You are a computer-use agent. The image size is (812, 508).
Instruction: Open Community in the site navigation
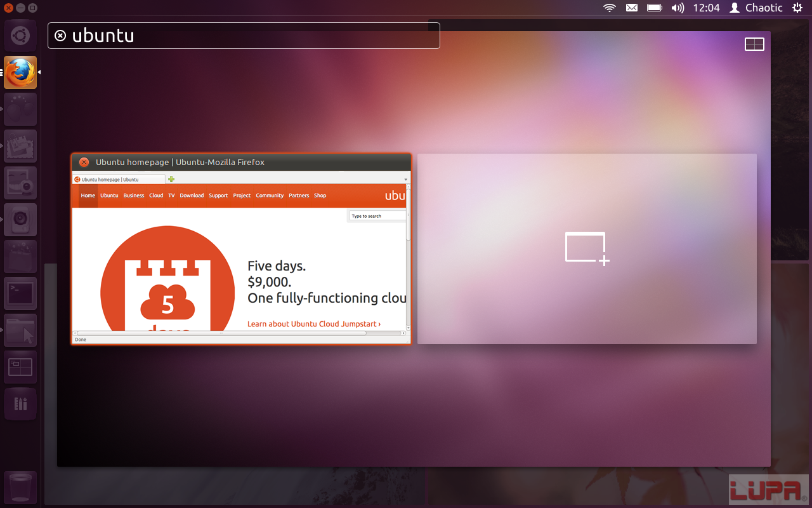click(270, 196)
